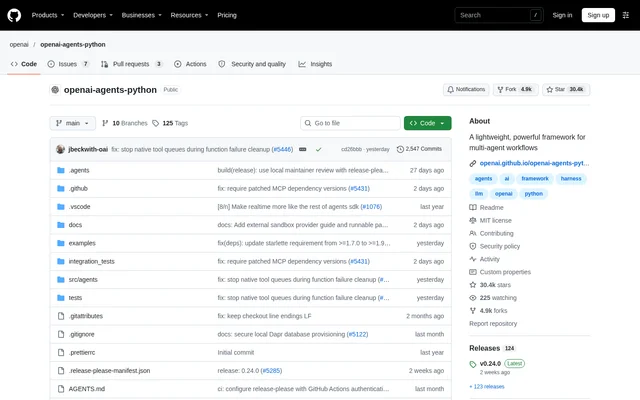Open the openai owner breadcrumb link
Screen dimensions: 640x400
[19, 44]
